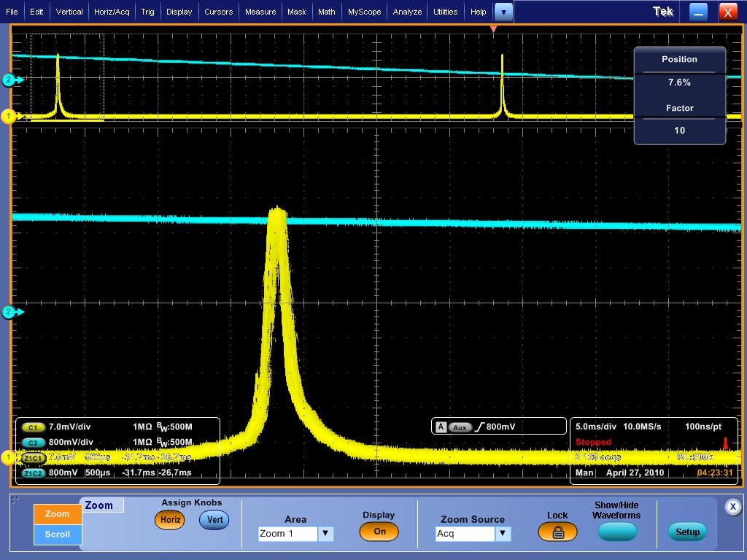Screen dimensions: 747x560
Task: Click the Area field showing Zoom 1
Action: click(x=287, y=534)
